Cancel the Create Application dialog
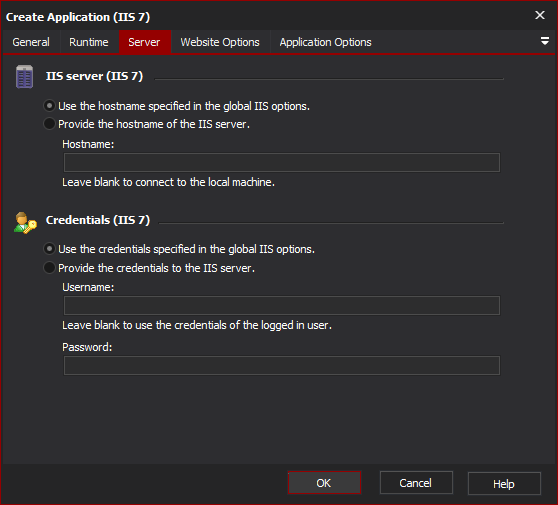The width and height of the screenshot is (558, 505). tap(416, 483)
